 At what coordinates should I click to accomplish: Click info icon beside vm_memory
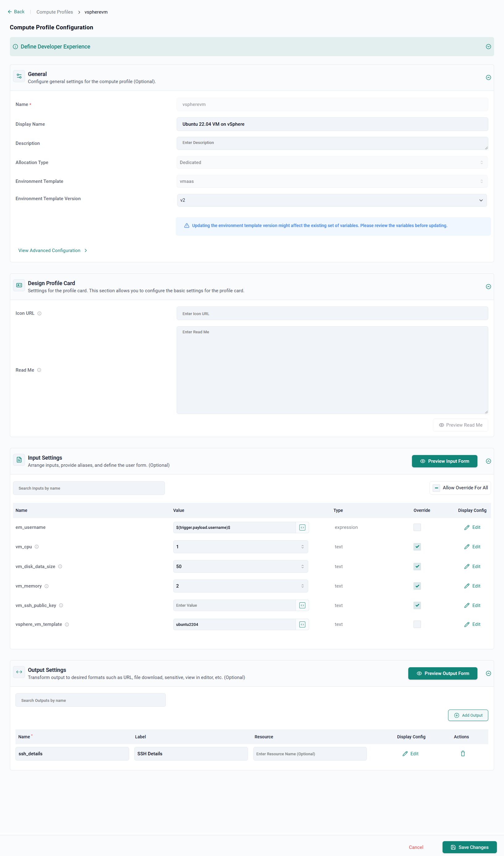(x=47, y=586)
